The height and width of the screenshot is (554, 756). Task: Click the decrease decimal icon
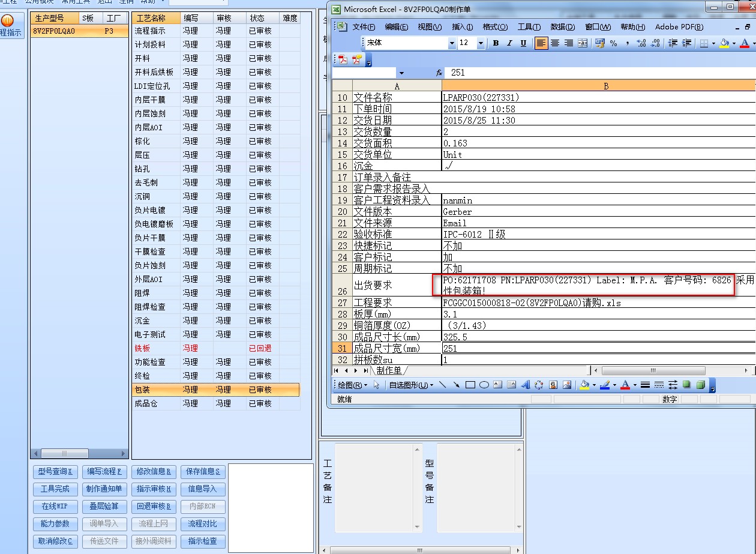click(x=655, y=43)
